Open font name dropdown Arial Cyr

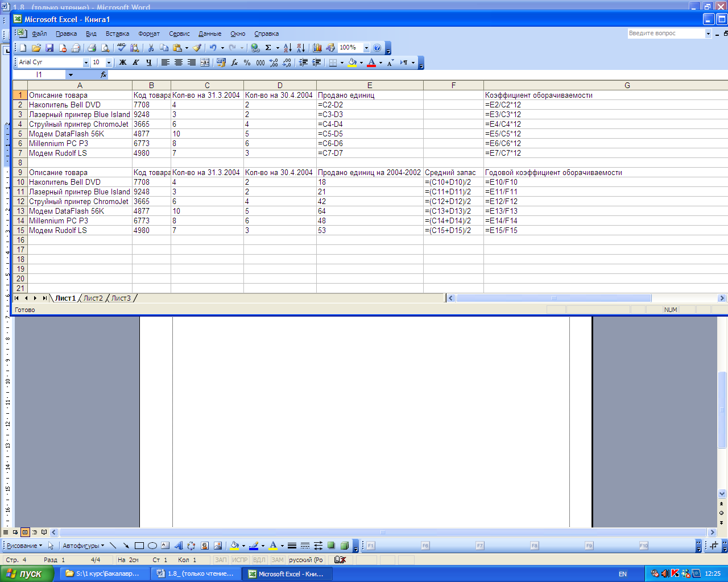click(86, 63)
